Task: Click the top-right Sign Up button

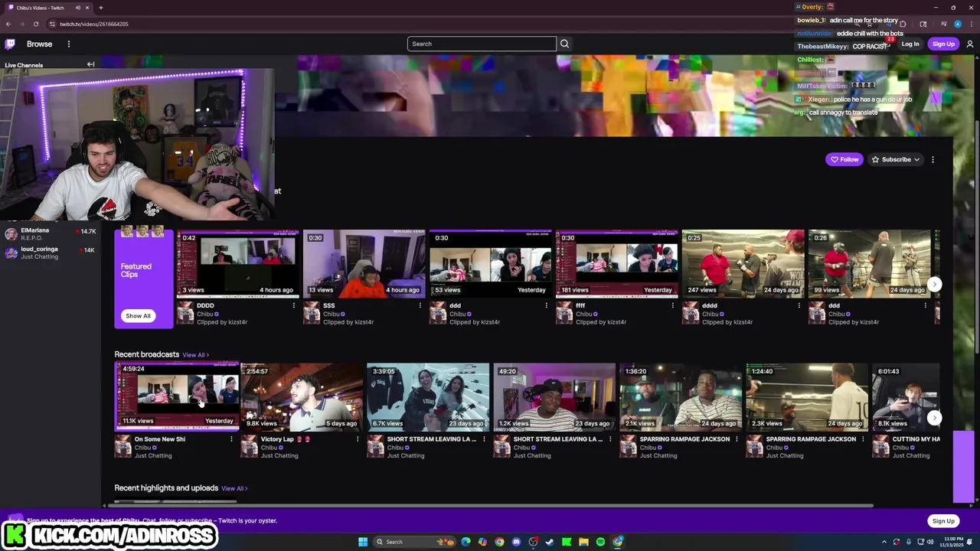Action: (943, 44)
